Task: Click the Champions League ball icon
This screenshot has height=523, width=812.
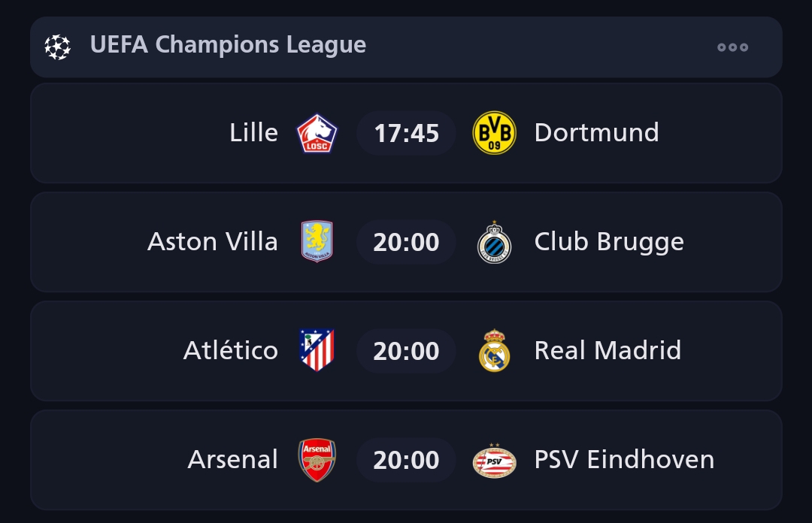Action: point(57,47)
